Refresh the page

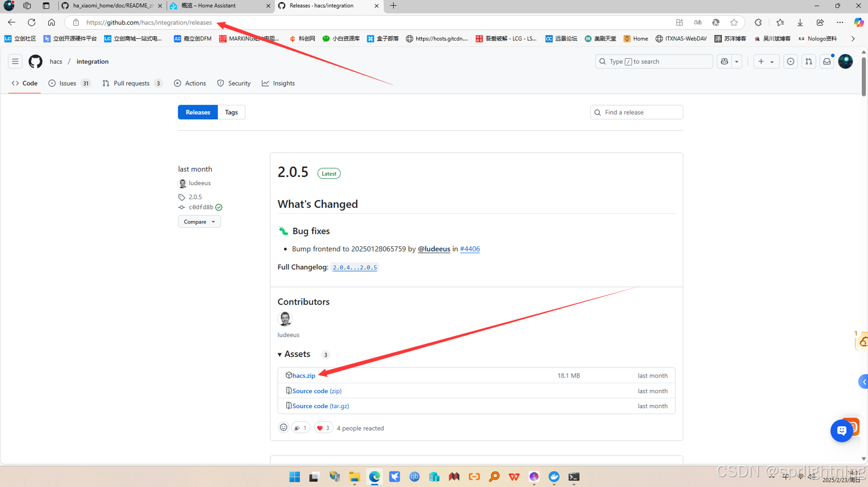point(32,22)
